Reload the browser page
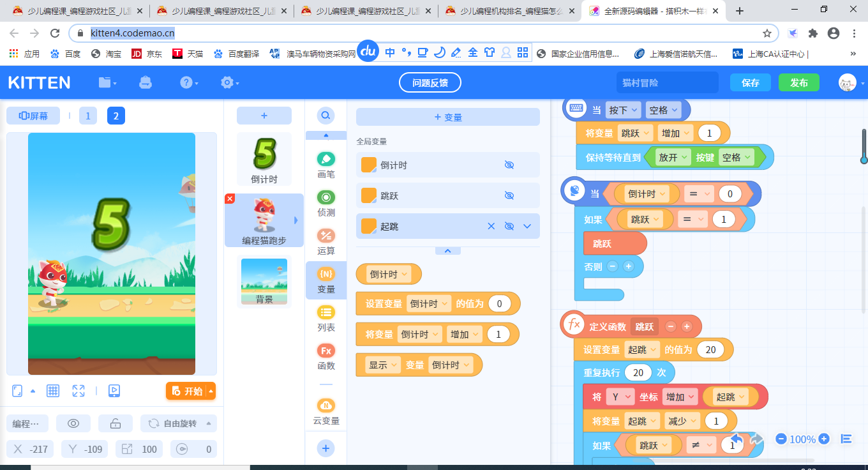Screen dimensions: 868x470 click(55, 33)
